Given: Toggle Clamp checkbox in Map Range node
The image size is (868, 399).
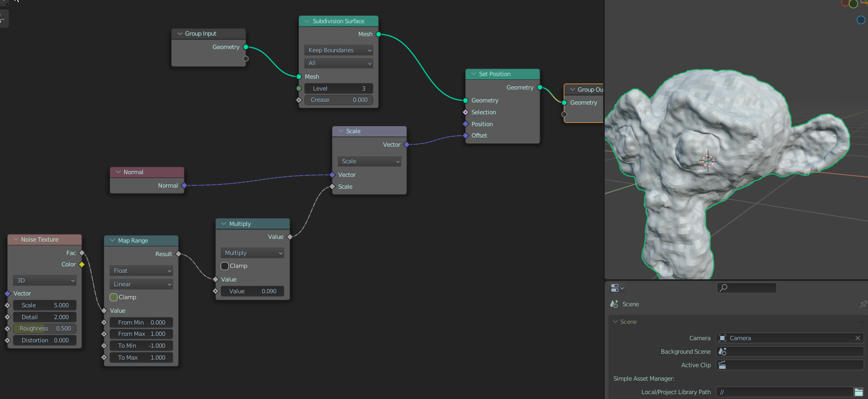Looking at the screenshot, I should (x=114, y=297).
